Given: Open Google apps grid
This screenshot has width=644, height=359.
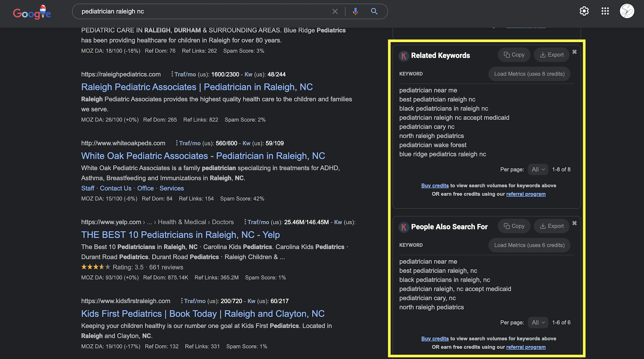Looking at the screenshot, I should coord(605,11).
